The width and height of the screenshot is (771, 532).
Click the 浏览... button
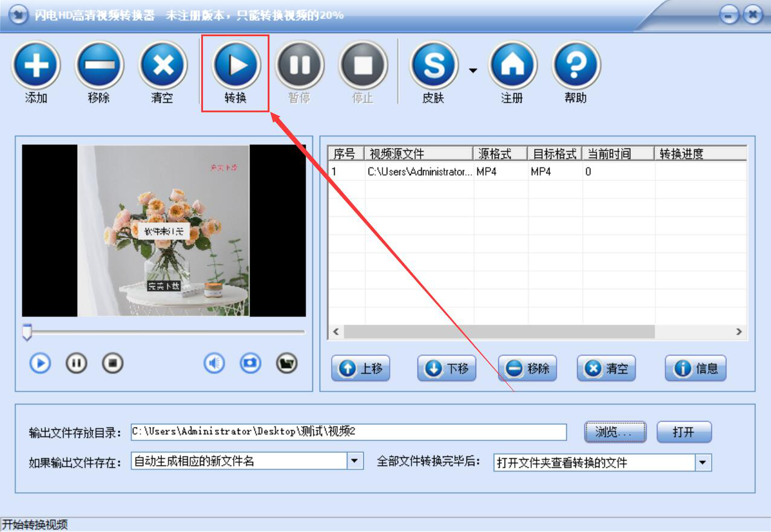coord(615,432)
